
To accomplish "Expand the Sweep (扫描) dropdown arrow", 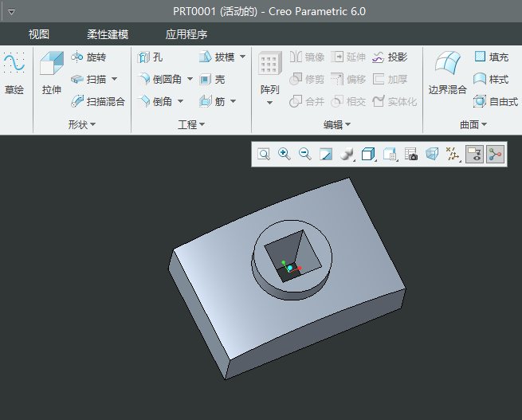I will [115, 79].
